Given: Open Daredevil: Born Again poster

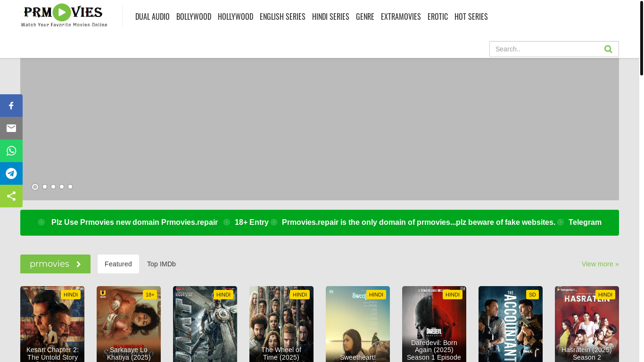Looking at the screenshot, I should (x=434, y=324).
